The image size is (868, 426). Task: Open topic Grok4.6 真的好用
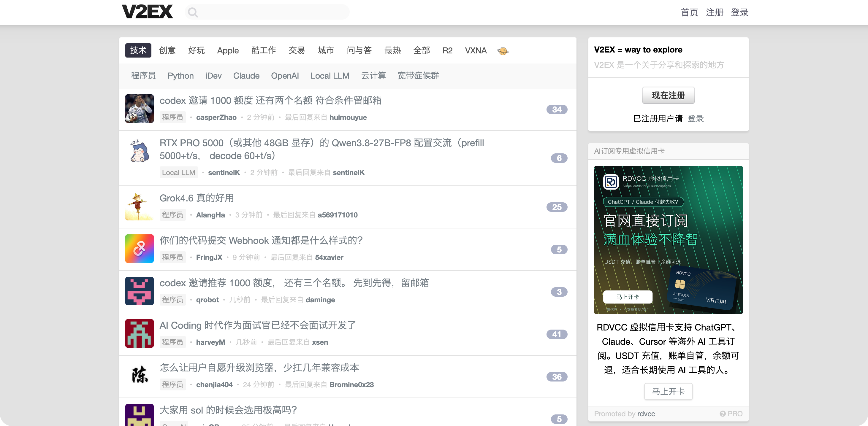197,198
